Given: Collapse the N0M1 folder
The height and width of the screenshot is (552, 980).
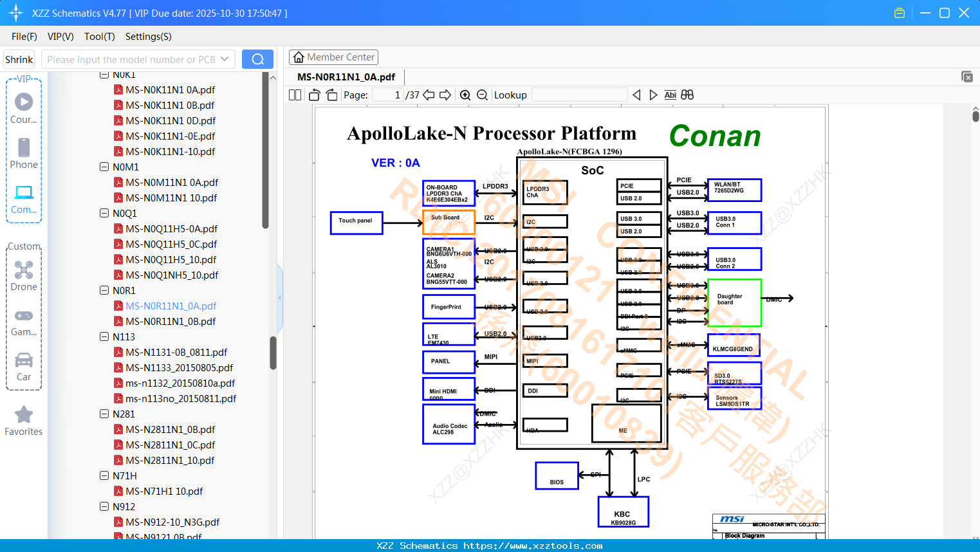Looking at the screenshot, I should 104,167.
